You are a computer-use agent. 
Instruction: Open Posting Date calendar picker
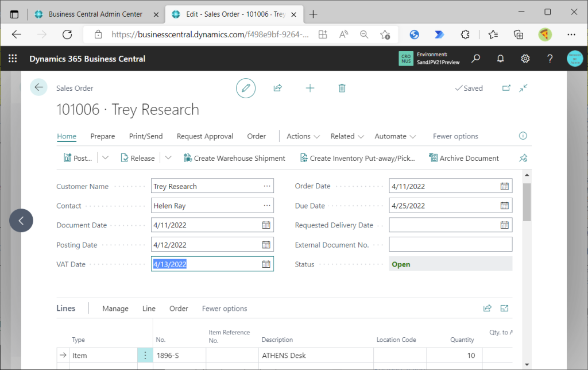(266, 245)
